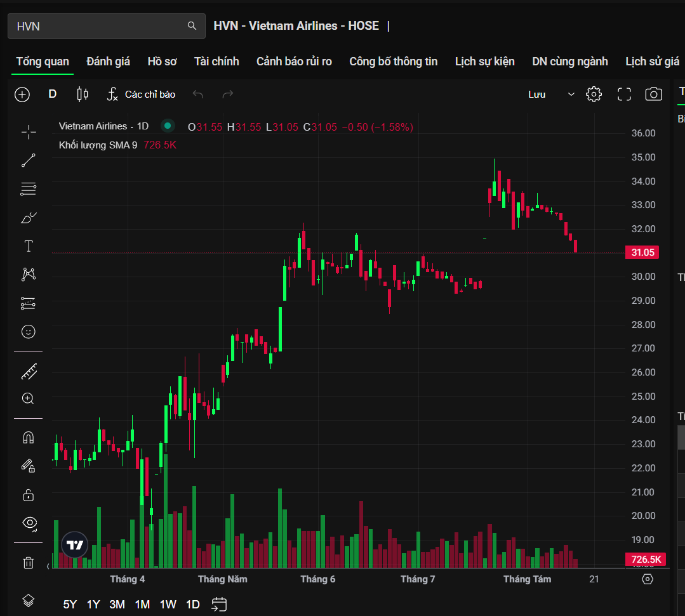
Task: Toggle stay in drawing mode
Action: pos(29,466)
